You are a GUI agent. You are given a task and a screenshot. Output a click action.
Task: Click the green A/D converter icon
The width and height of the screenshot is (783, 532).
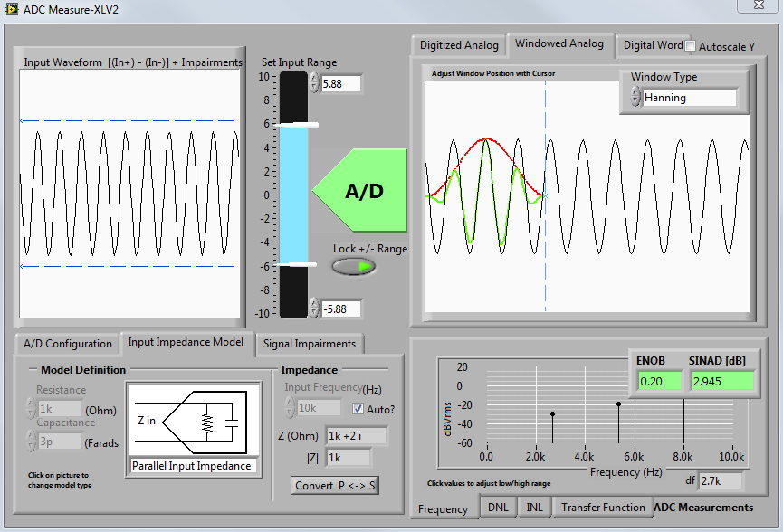[x=362, y=191]
